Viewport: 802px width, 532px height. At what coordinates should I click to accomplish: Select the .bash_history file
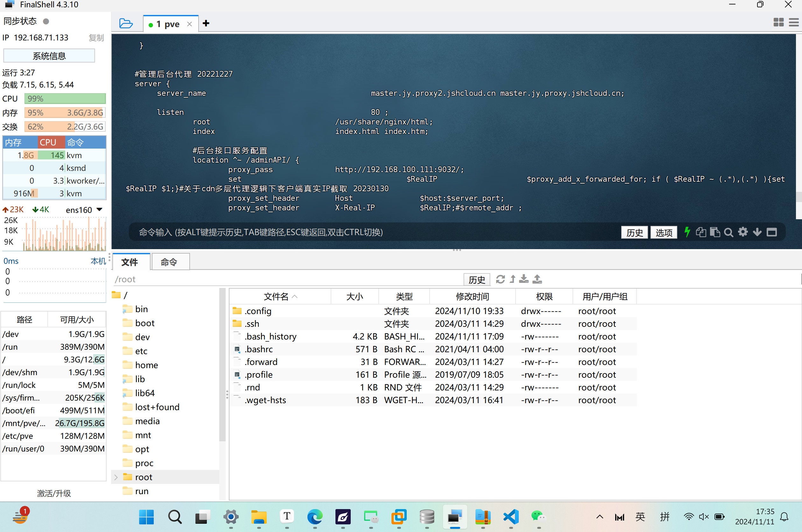[x=433, y=336]
